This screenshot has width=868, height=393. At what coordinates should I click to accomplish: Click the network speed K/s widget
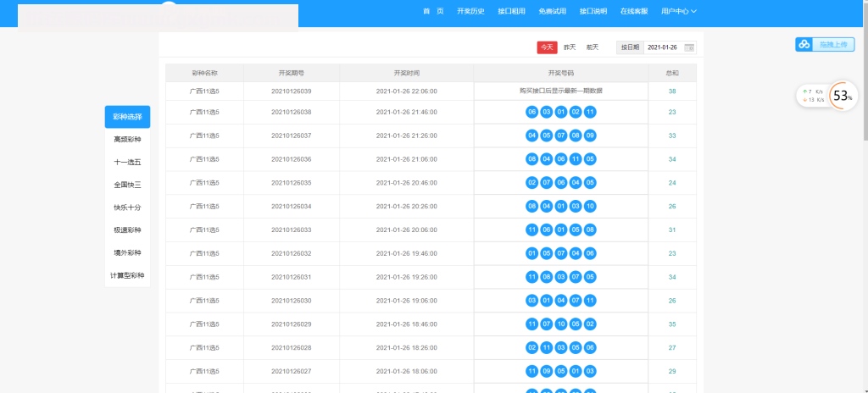812,96
